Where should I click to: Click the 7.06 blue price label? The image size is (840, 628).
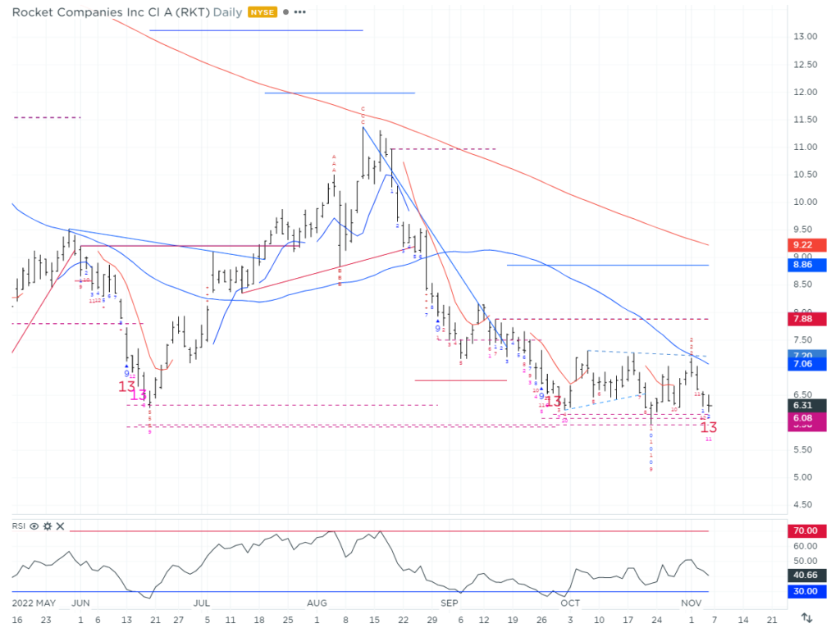[807, 364]
